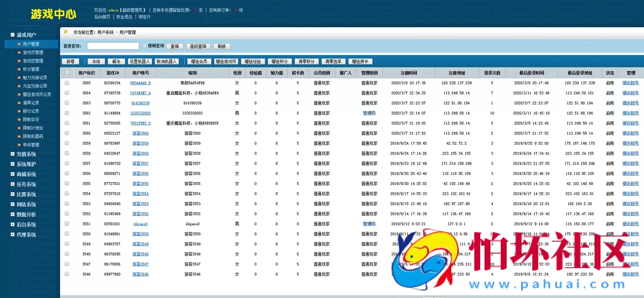Open user account link 914390339
Image resolution: width=644 pixels, height=298 pixels.
click(x=140, y=103)
